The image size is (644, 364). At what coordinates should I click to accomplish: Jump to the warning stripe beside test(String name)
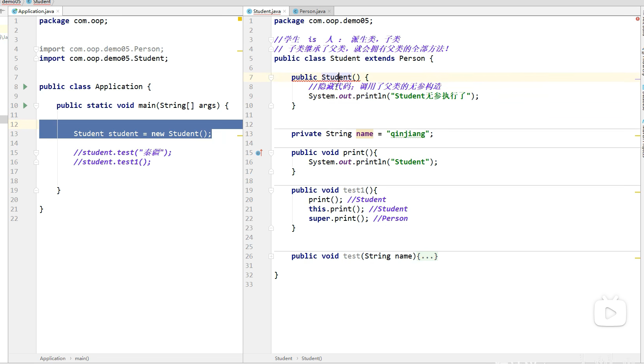tap(638, 258)
